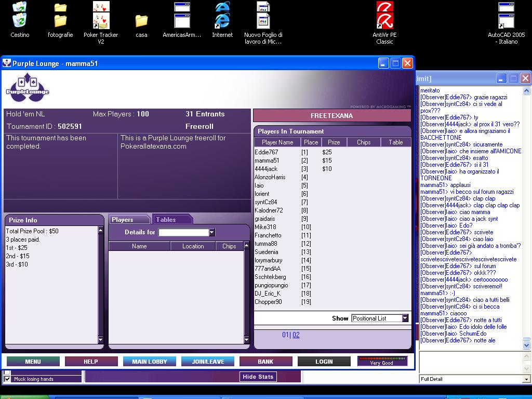
Task: Click the Total Prize Pool : $50 line
Action: coord(32,231)
